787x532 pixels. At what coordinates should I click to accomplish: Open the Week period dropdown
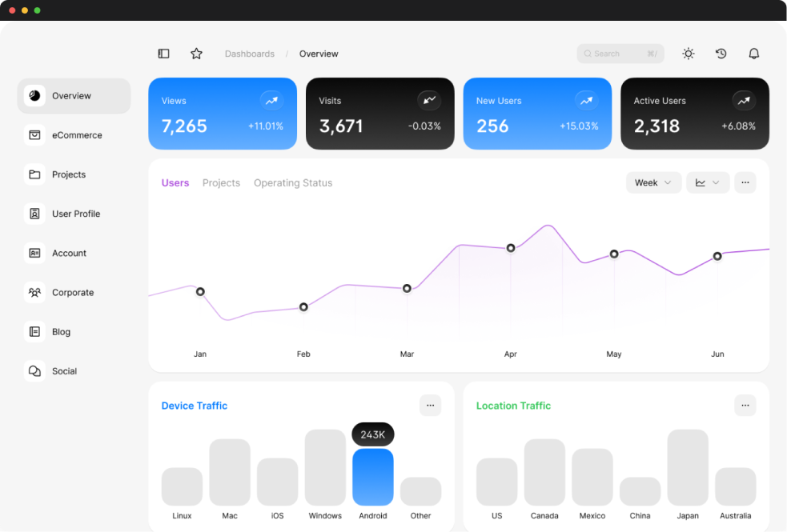[653, 182]
